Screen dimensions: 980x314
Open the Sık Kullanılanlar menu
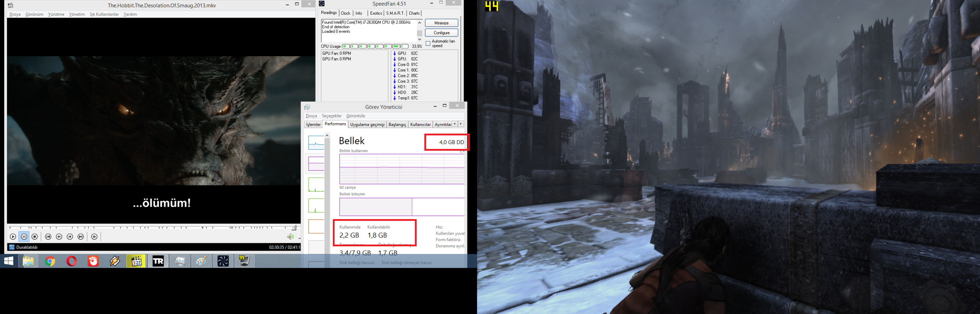coord(104,15)
